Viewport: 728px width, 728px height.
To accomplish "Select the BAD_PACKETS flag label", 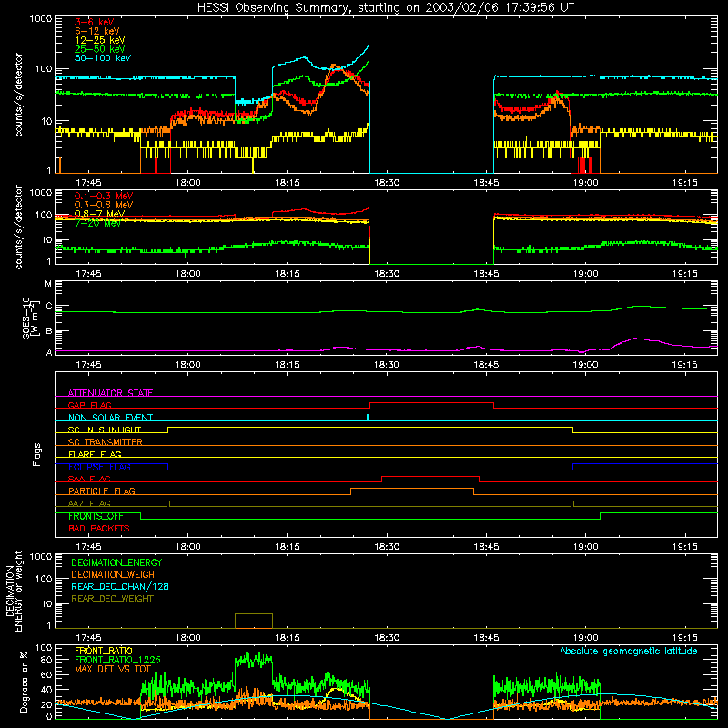I will coord(99,528).
